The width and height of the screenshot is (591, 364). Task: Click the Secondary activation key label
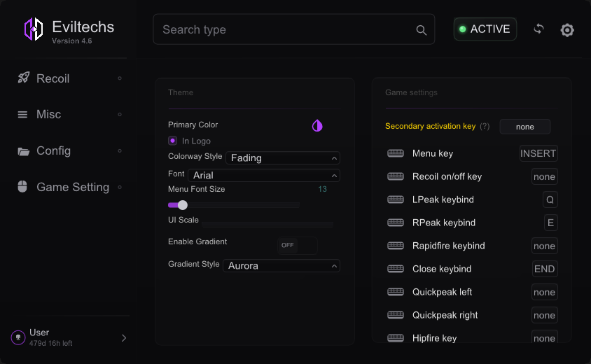430,126
